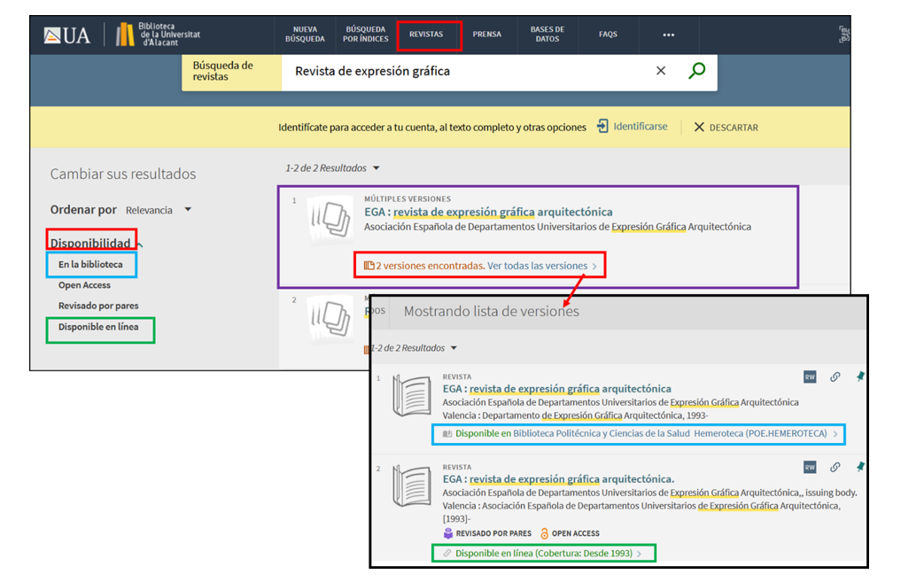Image resolution: width=924 pixels, height=582 pixels.
Task: Open the Revistas tab in navigation bar
Action: [426, 35]
